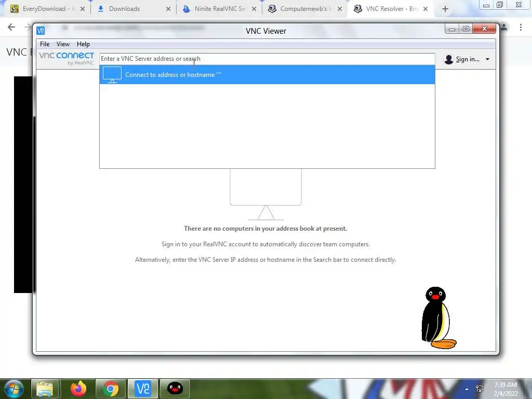
Task: Open the File menu in VNC Viewer
Action: point(45,44)
